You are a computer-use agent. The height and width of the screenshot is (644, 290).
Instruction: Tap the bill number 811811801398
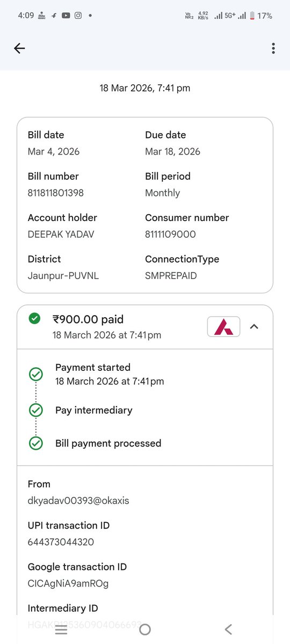pos(56,193)
